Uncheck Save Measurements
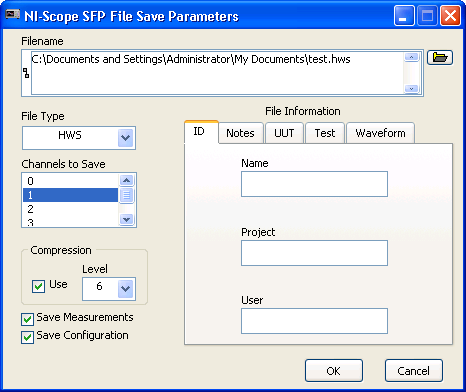466x392 pixels. 27,319
